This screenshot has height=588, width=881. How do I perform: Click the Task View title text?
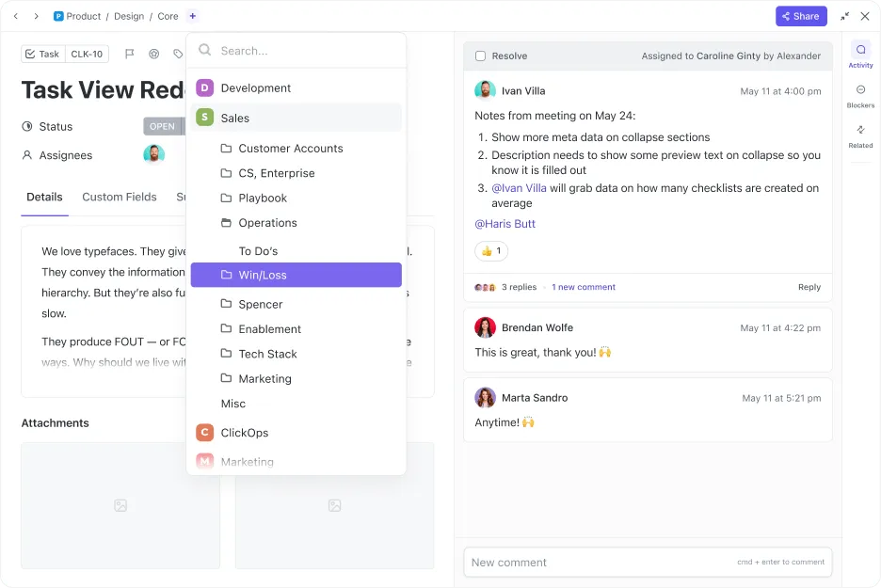pos(103,90)
